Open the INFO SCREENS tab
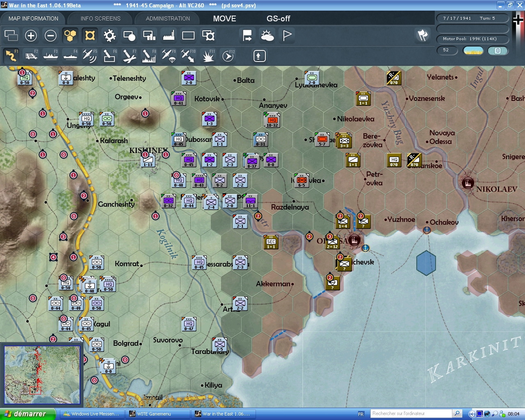This screenshot has height=420, width=525. click(100, 18)
